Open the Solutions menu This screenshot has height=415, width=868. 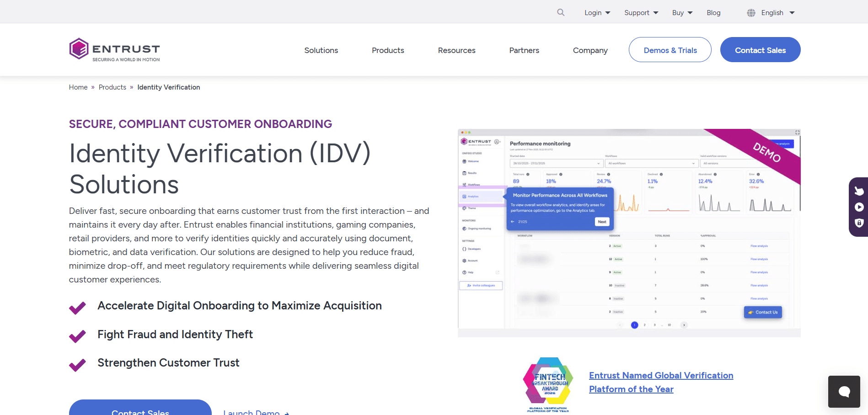321,50
